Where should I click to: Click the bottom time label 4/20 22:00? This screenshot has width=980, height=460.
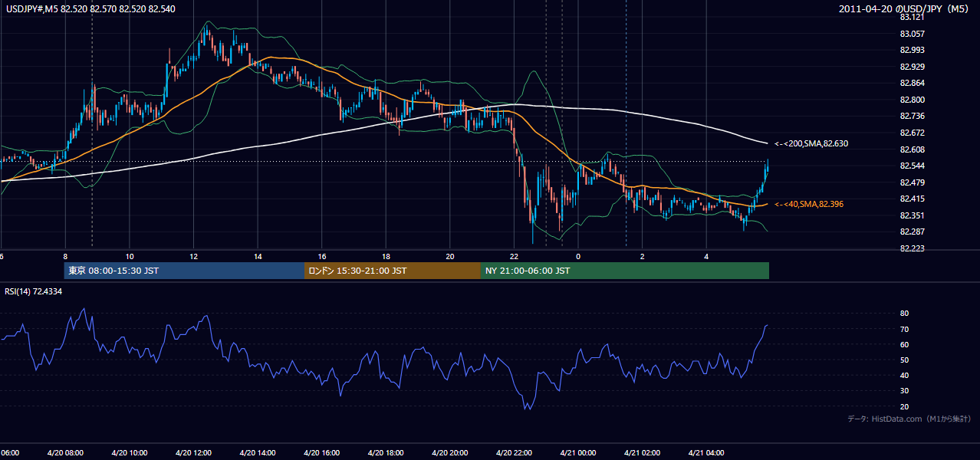coord(514,453)
